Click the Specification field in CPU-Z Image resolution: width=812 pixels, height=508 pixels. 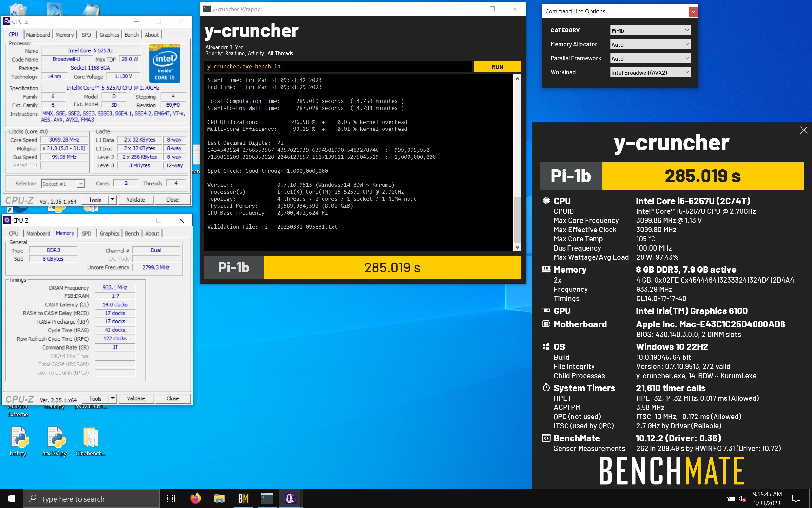[x=113, y=88]
